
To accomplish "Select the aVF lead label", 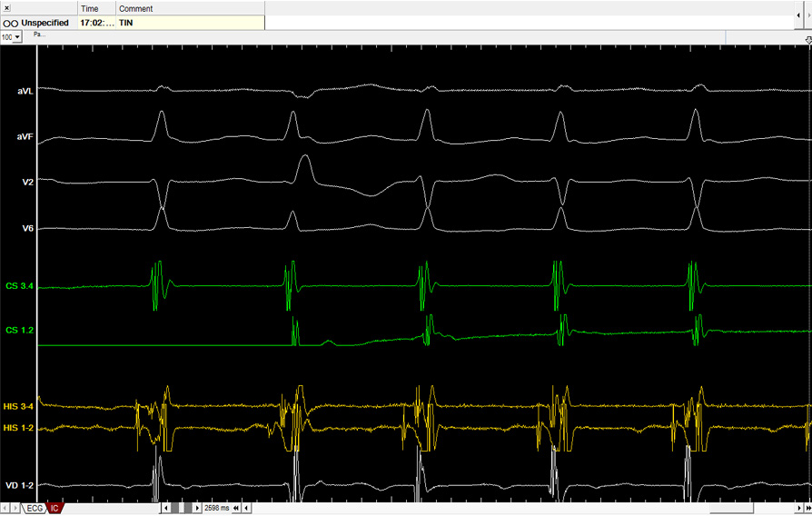I will (25, 136).
